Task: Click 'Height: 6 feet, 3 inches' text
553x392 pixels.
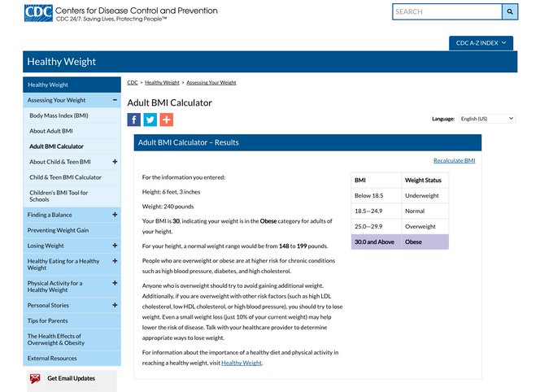Action: [x=171, y=192]
